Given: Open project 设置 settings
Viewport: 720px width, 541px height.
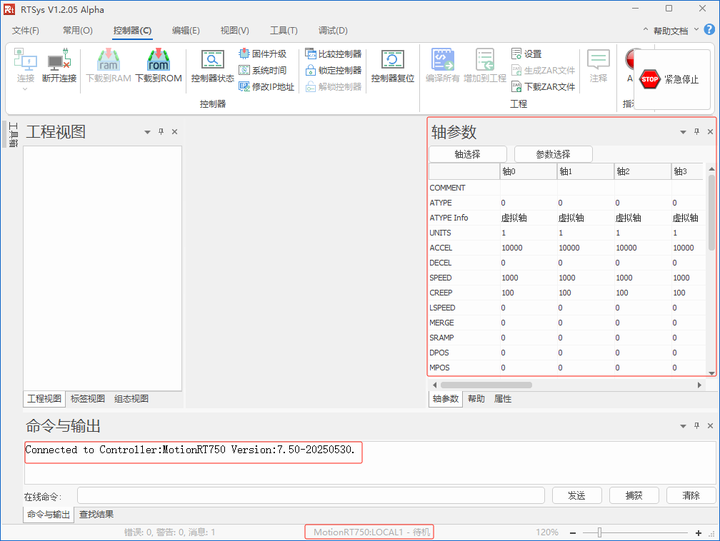Looking at the screenshot, I should point(527,54).
